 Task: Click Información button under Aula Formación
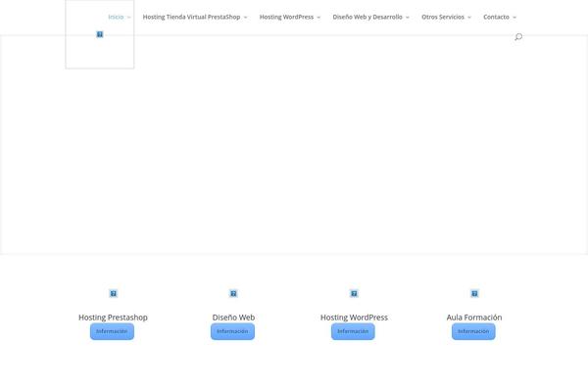point(473,331)
